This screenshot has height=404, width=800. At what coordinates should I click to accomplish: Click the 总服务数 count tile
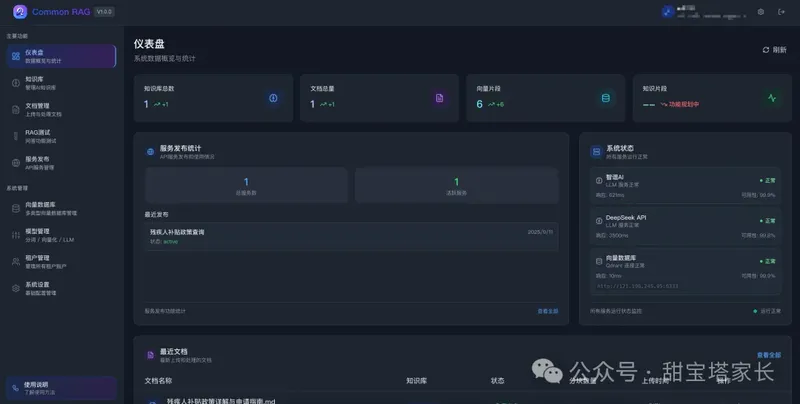coord(246,186)
